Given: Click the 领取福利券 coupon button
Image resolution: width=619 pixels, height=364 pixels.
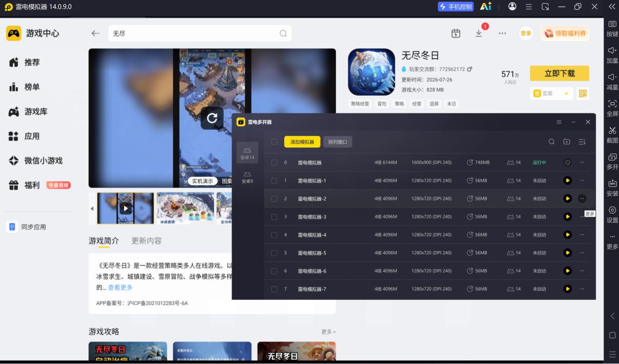Looking at the screenshot, I should 565,33.
